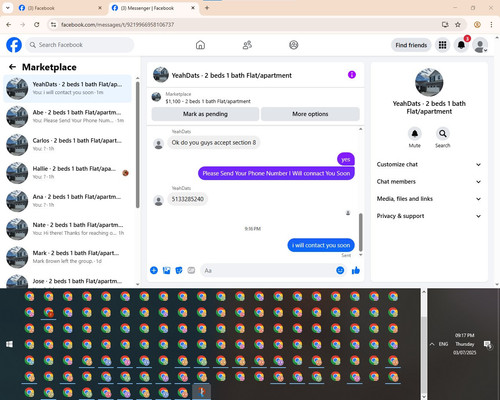
Task: Click Mark as pending button
Action: (205, 114)
